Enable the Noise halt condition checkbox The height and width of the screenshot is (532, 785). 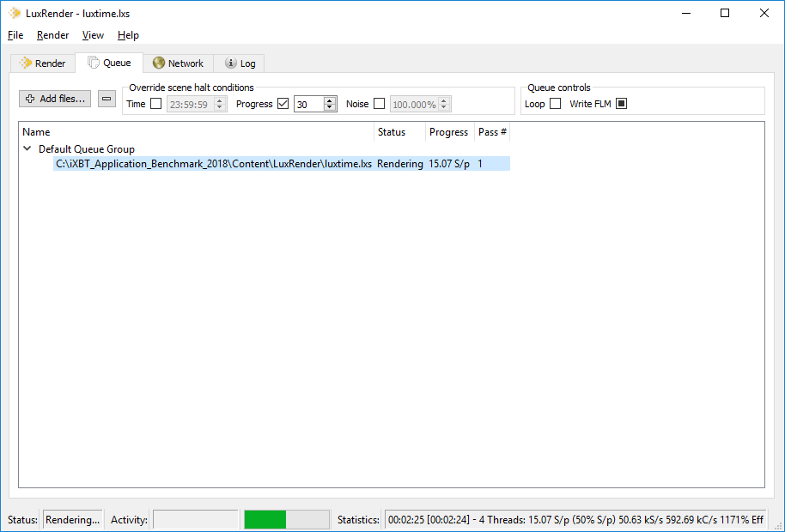coord(380,104)
